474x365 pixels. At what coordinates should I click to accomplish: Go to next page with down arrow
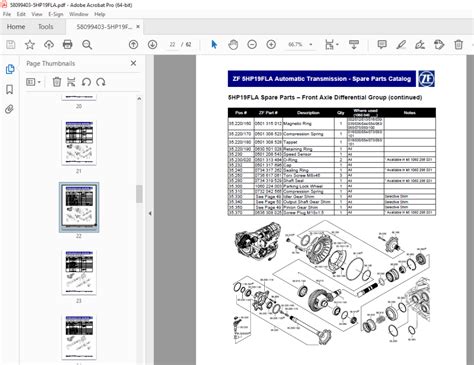pyautogui.click(x=152, y=44)
